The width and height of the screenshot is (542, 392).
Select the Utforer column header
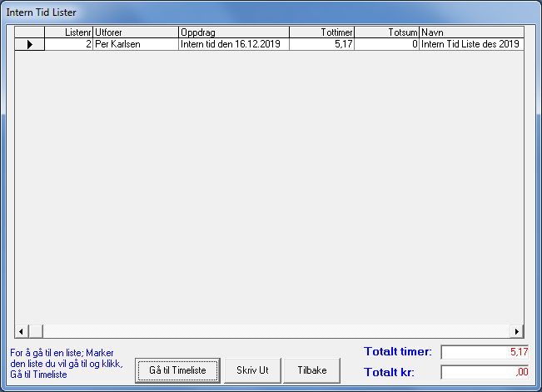[x=136, y=32]
